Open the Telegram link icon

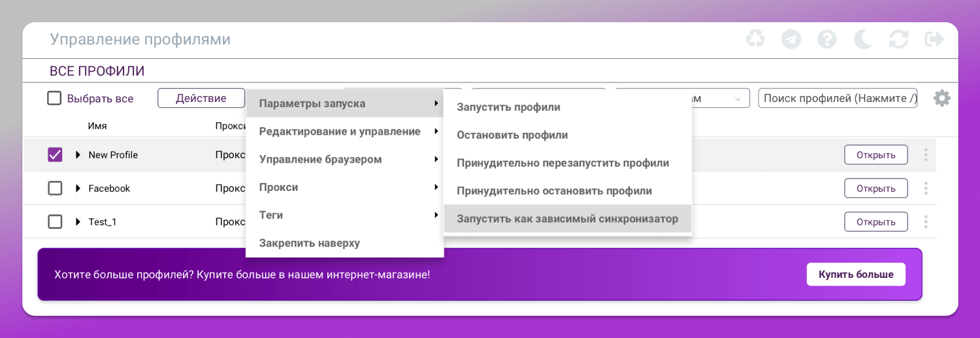[791, 39]
